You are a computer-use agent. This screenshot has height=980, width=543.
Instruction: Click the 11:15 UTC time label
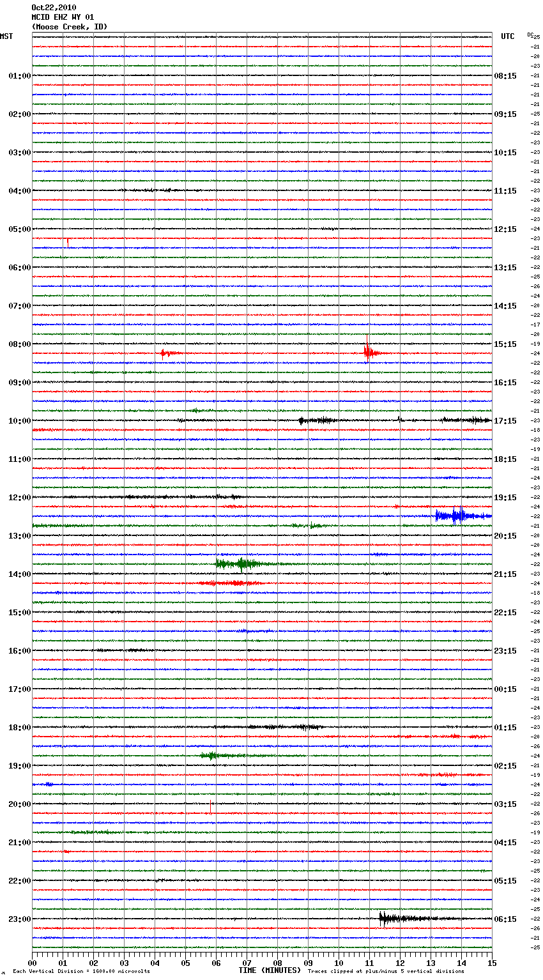pos(505,191)
